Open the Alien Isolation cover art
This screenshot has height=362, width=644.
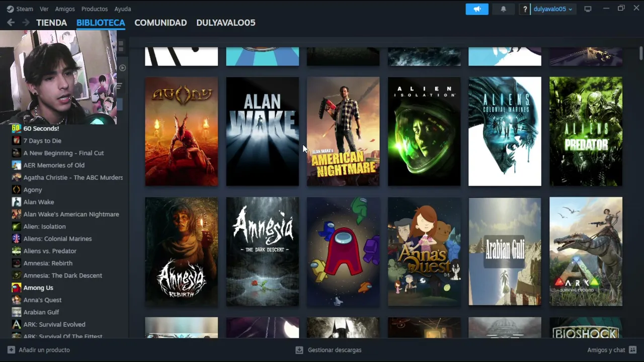coord(424,131)
